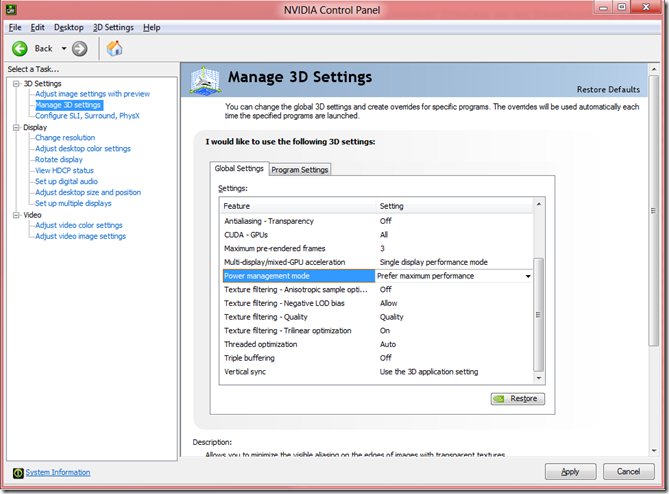Image resolution: width=669 pixels, height=494 pixels.
Task: Click settings list scroll-down arrow
Action: click(x=539, y=378)
